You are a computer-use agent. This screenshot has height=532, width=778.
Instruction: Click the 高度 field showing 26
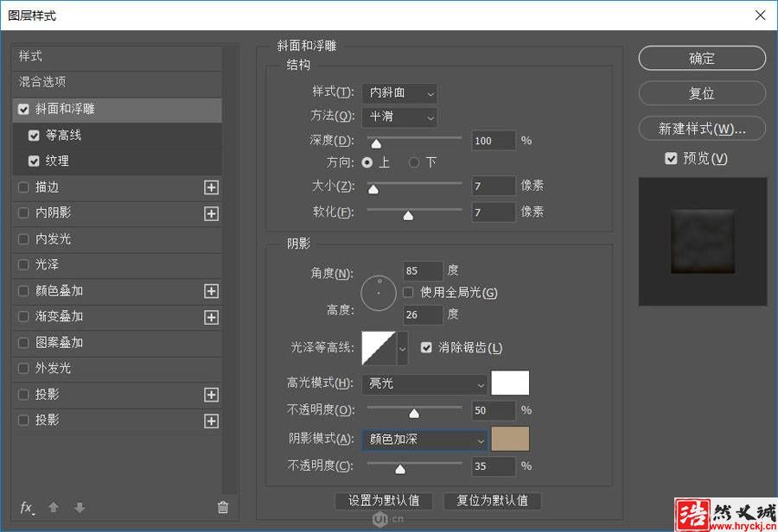pos(423,315)
